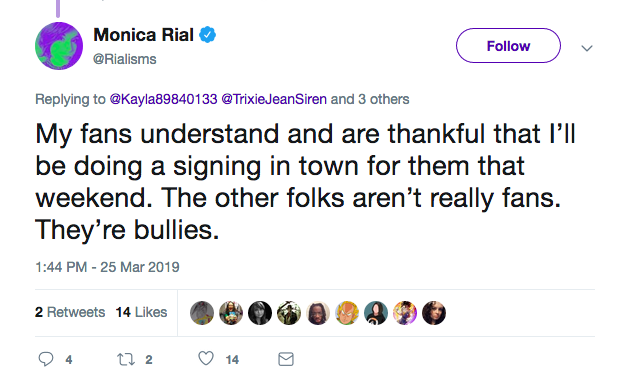Select the third liker's black-and-white avatar
622x383 pixels.
click(x=260, y=313)
